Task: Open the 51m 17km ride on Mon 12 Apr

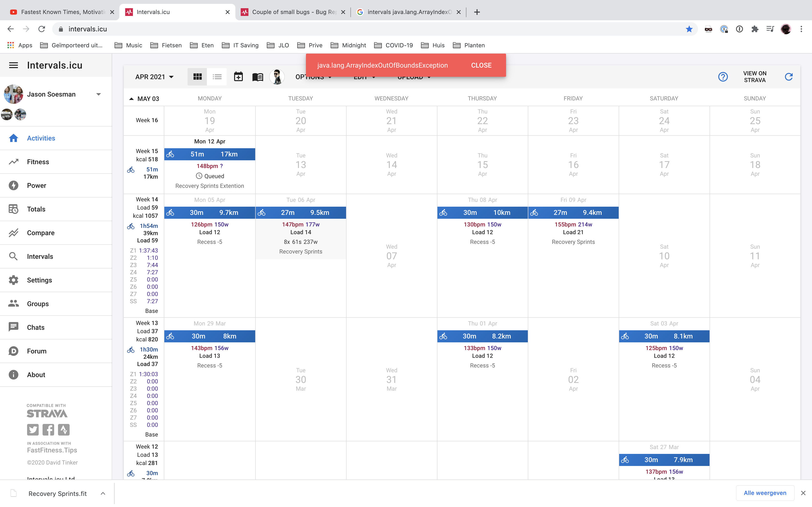Action: 210,154
